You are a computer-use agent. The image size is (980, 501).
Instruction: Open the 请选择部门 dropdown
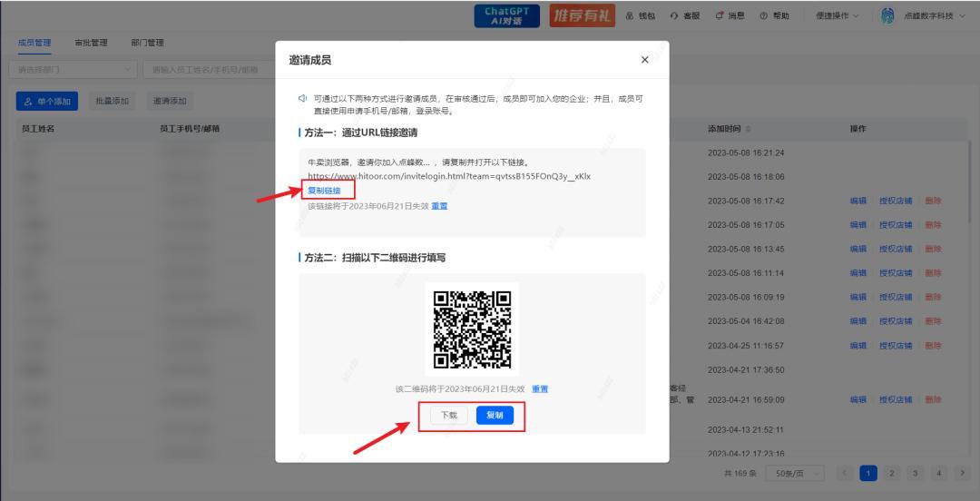coord(73,69)
